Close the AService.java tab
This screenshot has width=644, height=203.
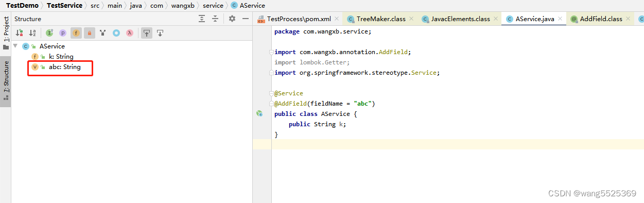(561, 19)
